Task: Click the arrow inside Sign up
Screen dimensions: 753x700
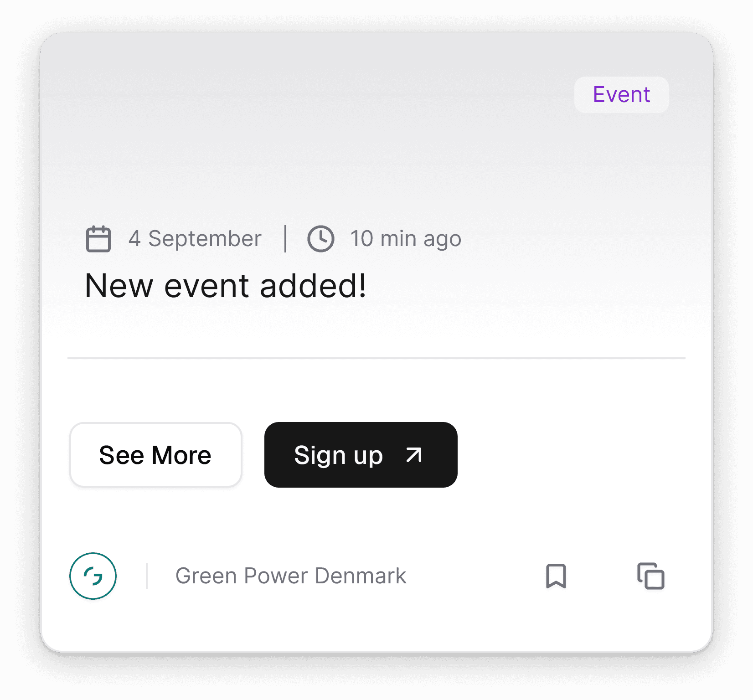Action: click(414, 455)
